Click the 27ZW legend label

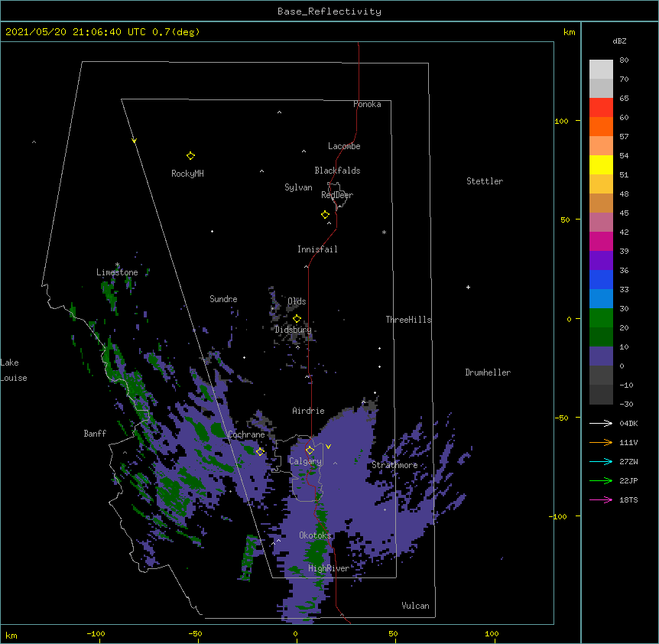pyautogui.click(x=628, y=461)
